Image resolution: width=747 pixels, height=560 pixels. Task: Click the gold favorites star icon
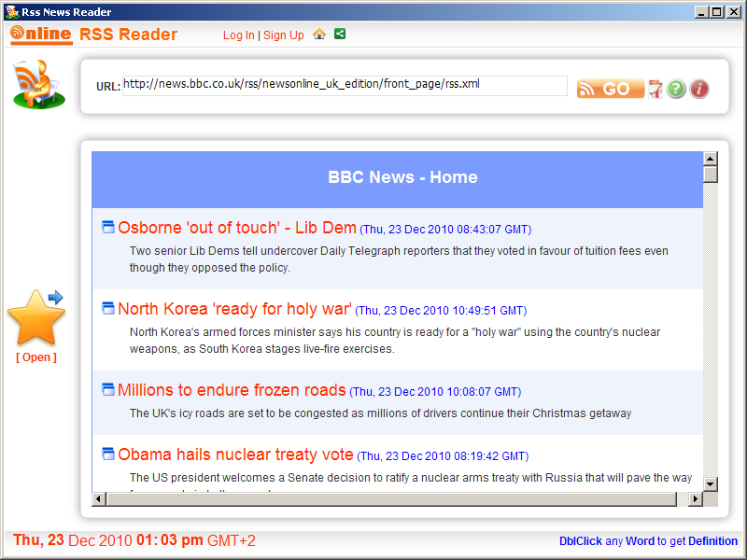pos(36,316)
